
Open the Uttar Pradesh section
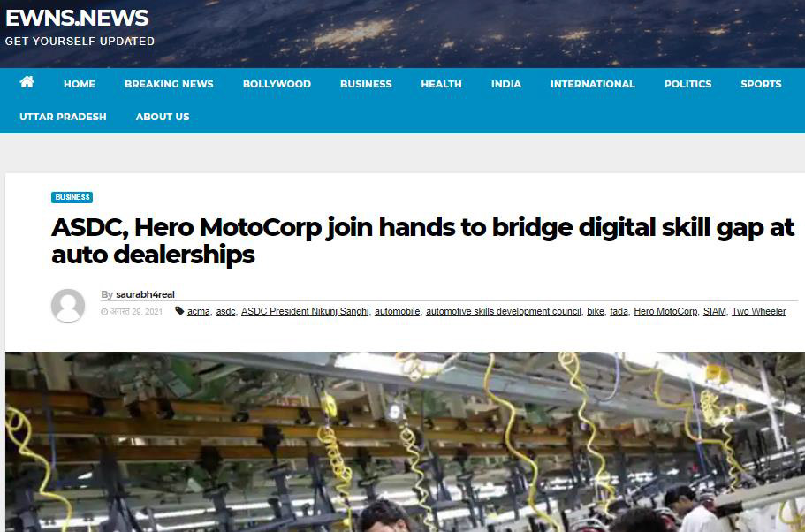pyautogui.click(x=63, y=117)
